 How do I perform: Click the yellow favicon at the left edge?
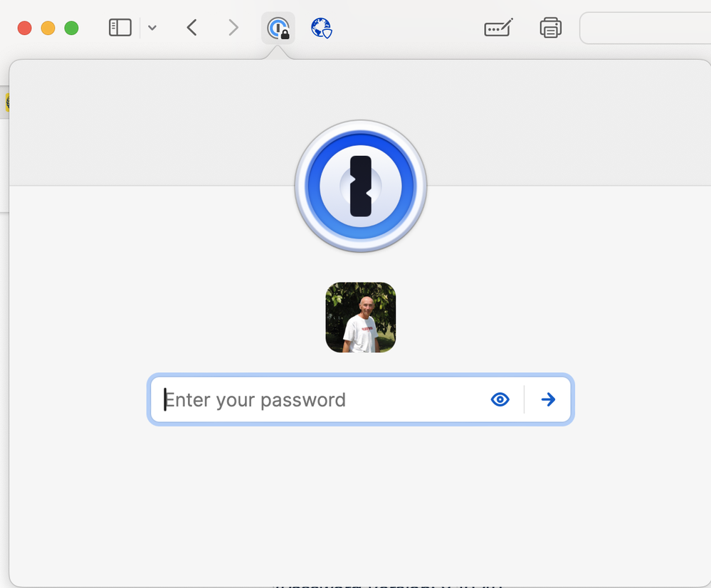click(x=7, y=103)
